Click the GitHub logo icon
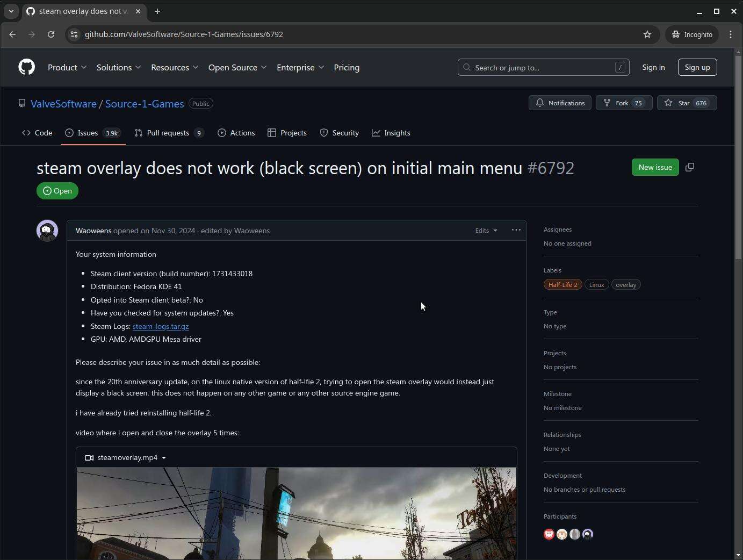This screenshot has width=743, height=560. (x=26, y=67)
